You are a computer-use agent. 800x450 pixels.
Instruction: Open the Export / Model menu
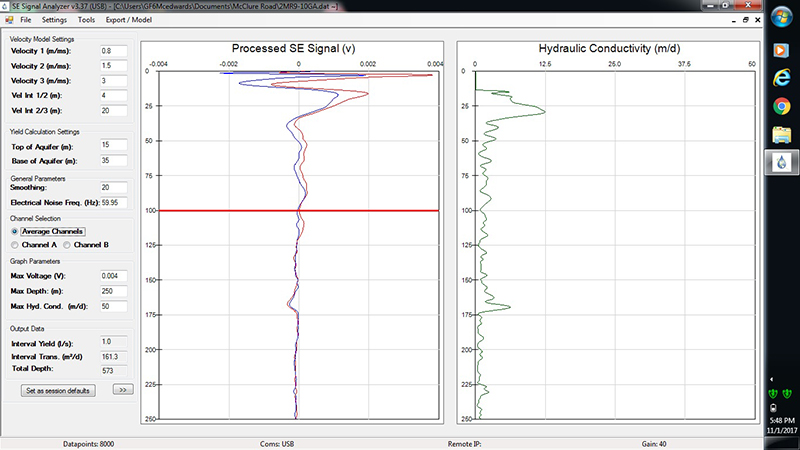coord(129,20)
